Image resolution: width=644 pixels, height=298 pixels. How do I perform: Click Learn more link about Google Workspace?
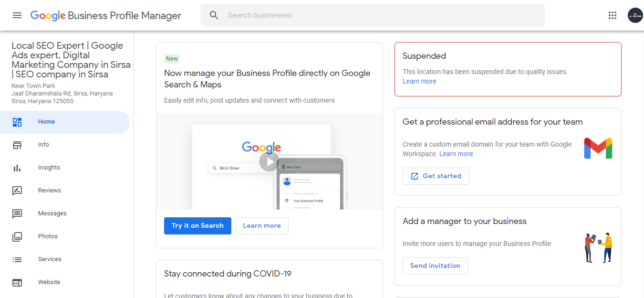click(456, 154)
